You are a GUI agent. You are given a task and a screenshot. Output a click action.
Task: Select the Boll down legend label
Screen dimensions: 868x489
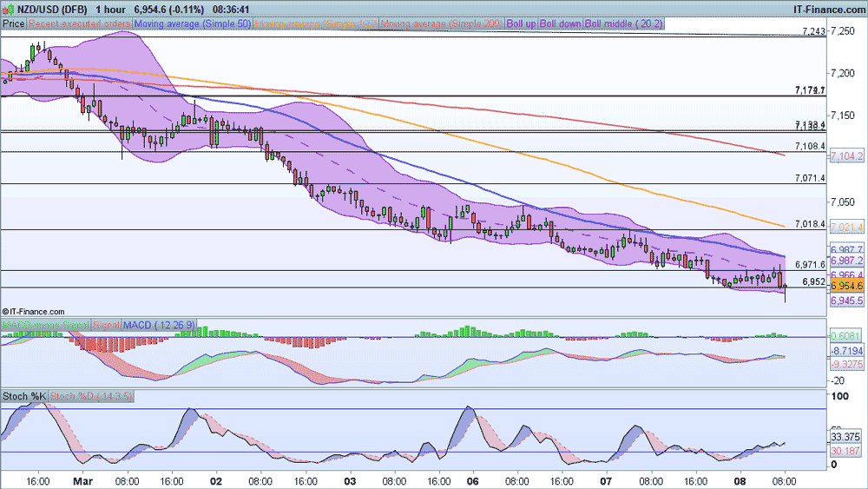[560, 23]
